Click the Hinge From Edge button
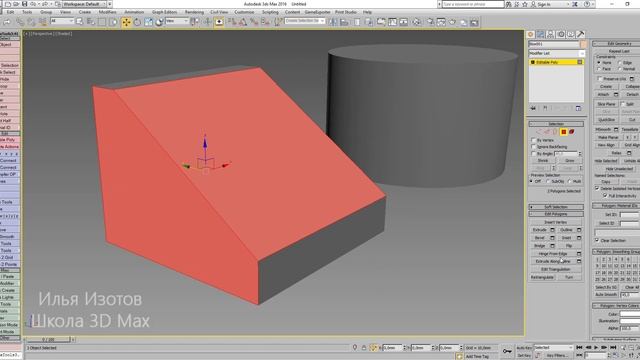640x360 pixels. 553,254
